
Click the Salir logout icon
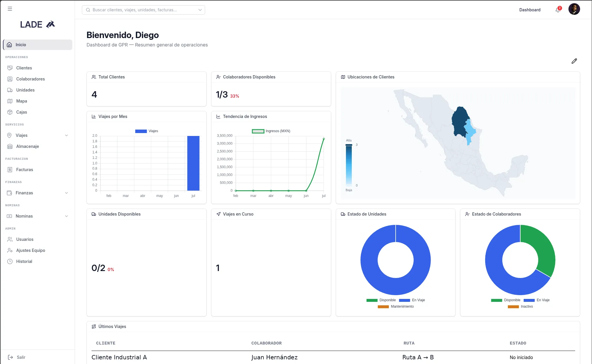click(x=10, y=357)
